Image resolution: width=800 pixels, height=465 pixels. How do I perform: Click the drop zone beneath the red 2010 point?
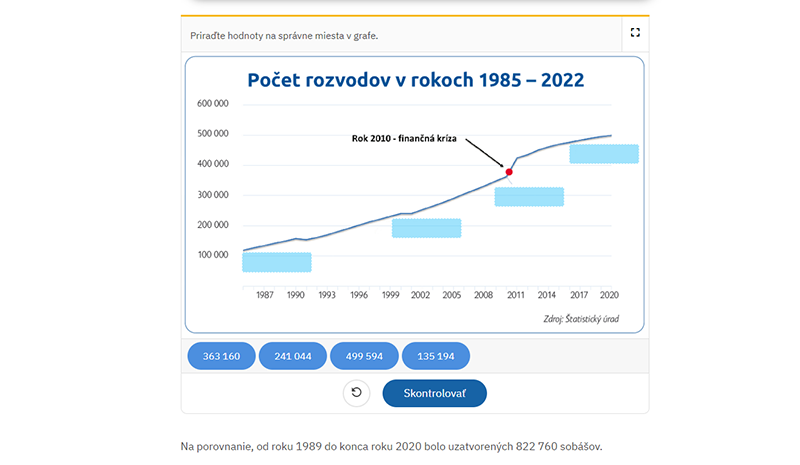click(529, 197)
